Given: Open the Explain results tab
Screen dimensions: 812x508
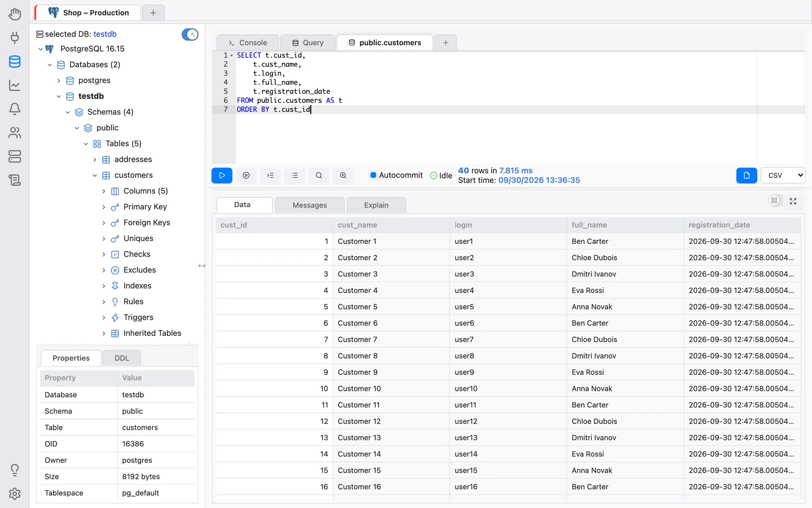Looking at the screenshot, I should (x=376, y=205).
